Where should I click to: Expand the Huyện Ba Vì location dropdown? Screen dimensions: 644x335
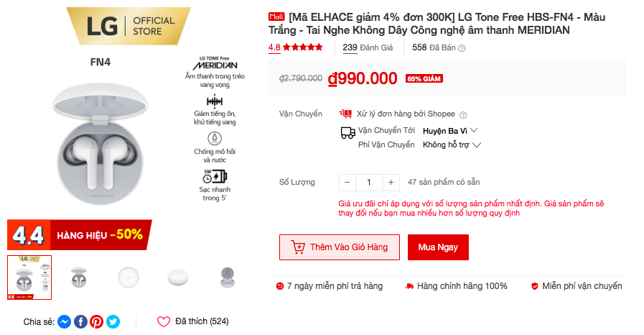click(451, 131)
